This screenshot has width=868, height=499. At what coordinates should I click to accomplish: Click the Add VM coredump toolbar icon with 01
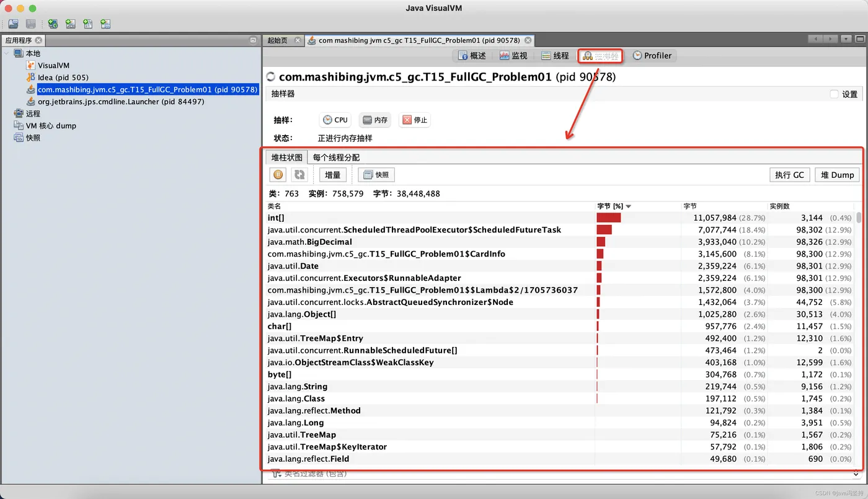(x=88, y=24)
